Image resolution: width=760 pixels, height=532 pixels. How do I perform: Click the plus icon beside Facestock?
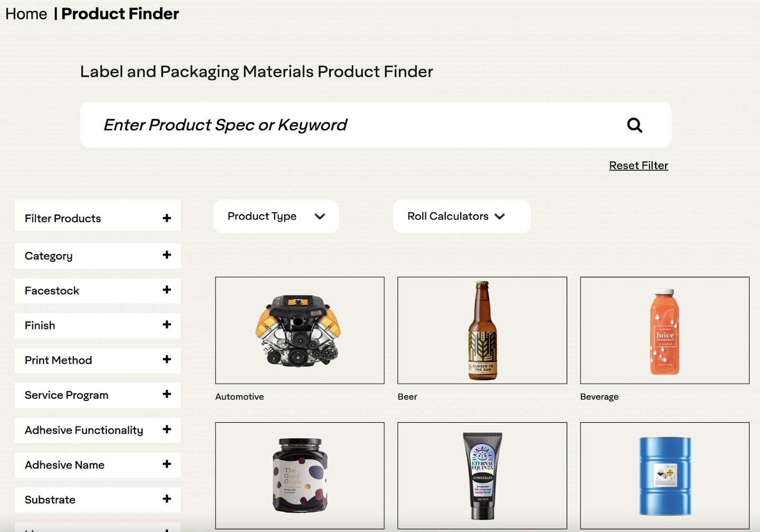click(166, 289)
